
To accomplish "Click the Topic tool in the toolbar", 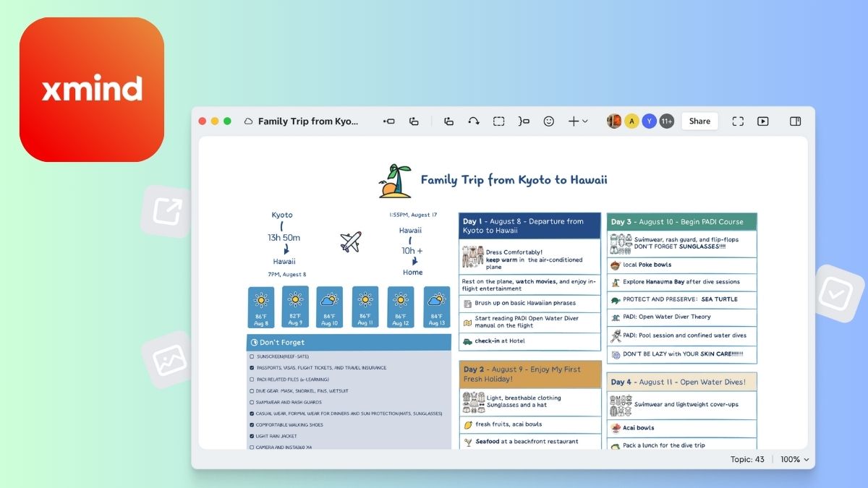I will click(x=389, y=121).
